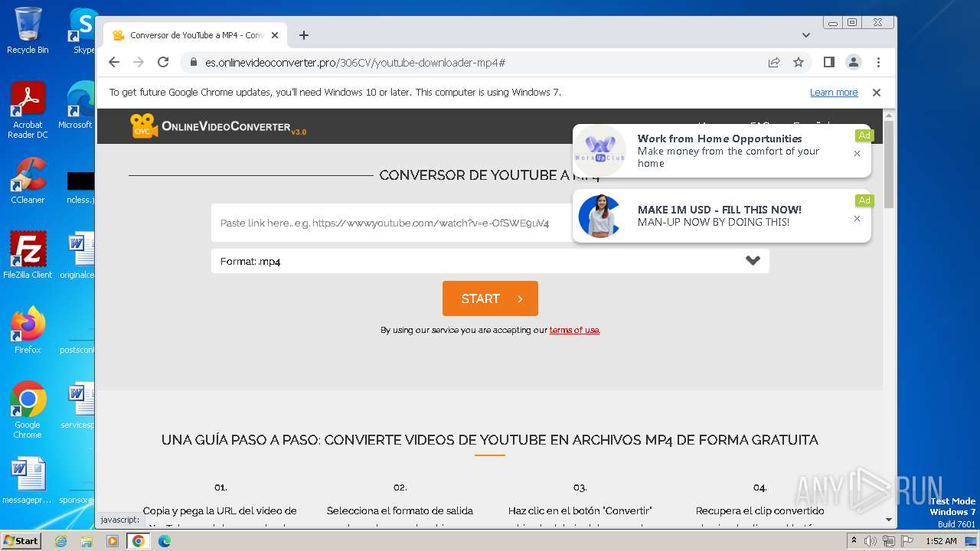Reload the page with the refresh icon
980x551 pixels.
point(163,62)
